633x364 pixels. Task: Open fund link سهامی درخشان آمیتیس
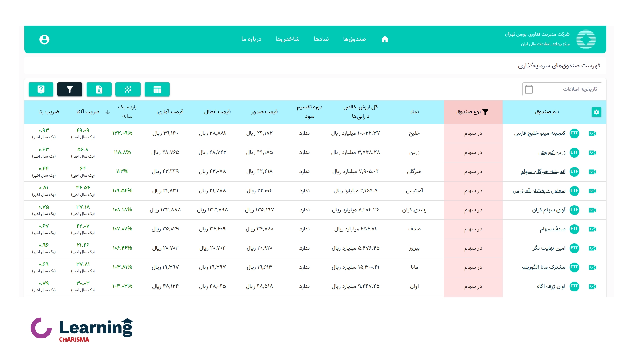click(539, 191)
